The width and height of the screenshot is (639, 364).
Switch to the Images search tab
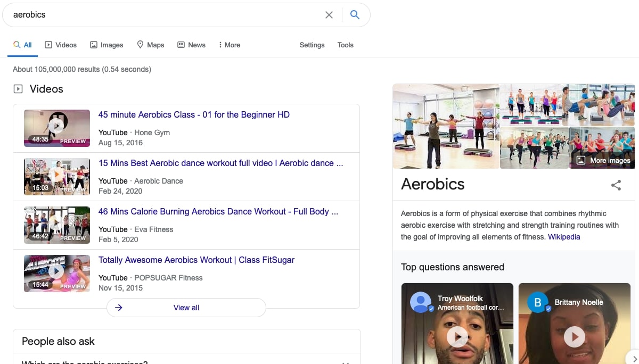[x=106, y=45]
